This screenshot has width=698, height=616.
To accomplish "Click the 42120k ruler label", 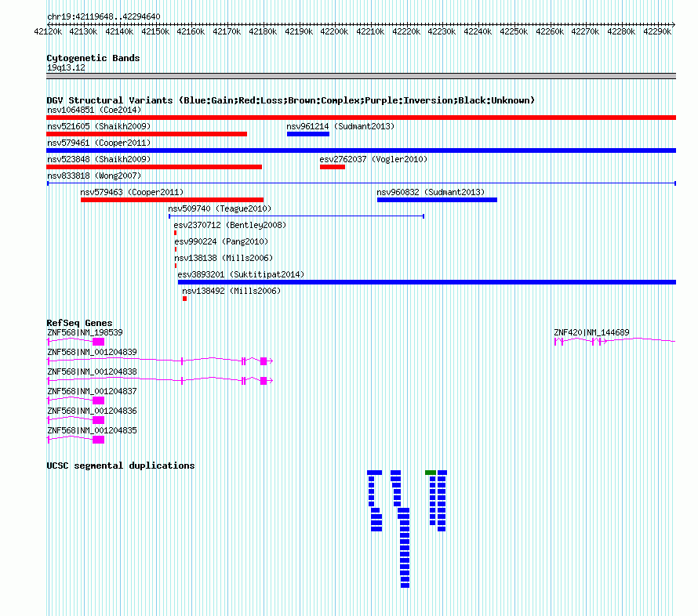I will pos(48,31).
